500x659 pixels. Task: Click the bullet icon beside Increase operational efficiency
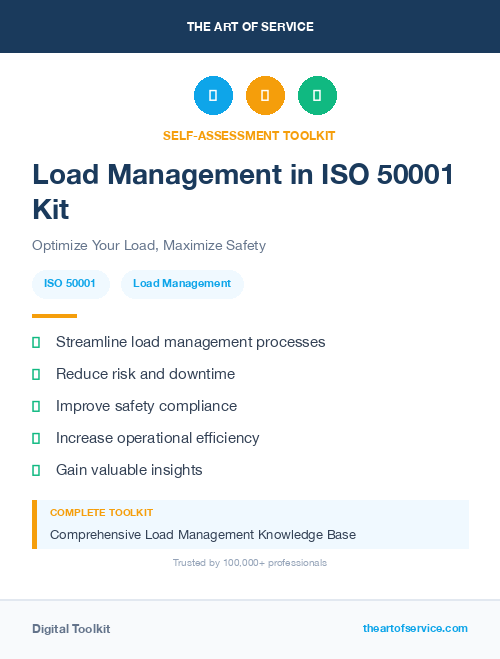[36, 438]
